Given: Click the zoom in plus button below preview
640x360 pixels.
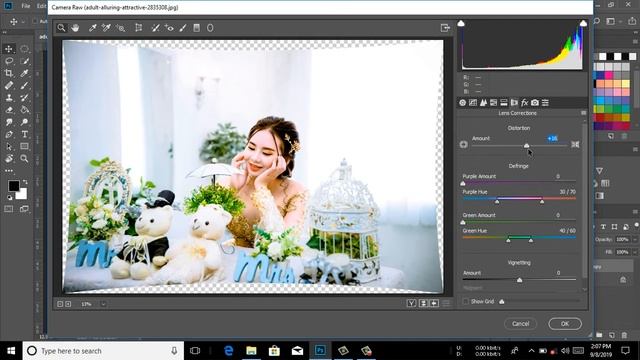Looking at the screenshot, I should 68,304.
